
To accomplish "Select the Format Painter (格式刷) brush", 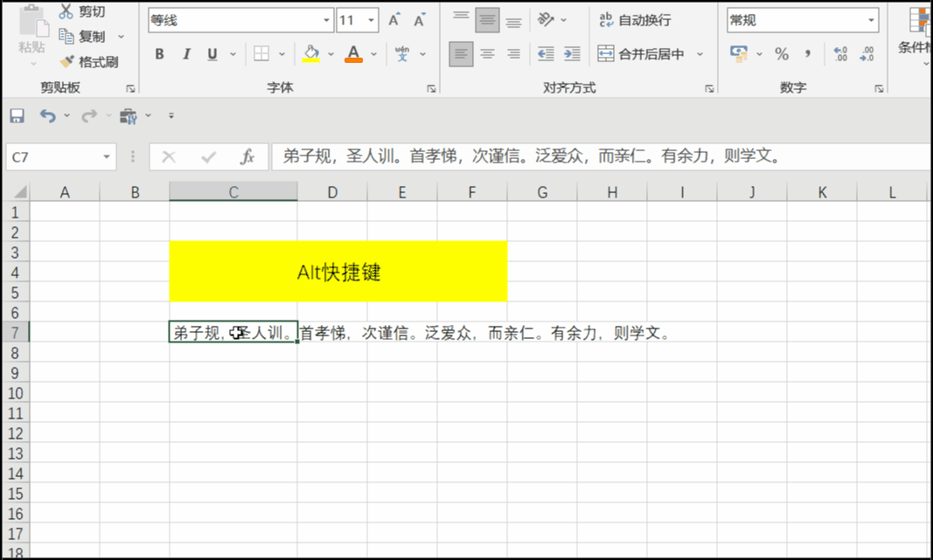I will click(88, 62).
